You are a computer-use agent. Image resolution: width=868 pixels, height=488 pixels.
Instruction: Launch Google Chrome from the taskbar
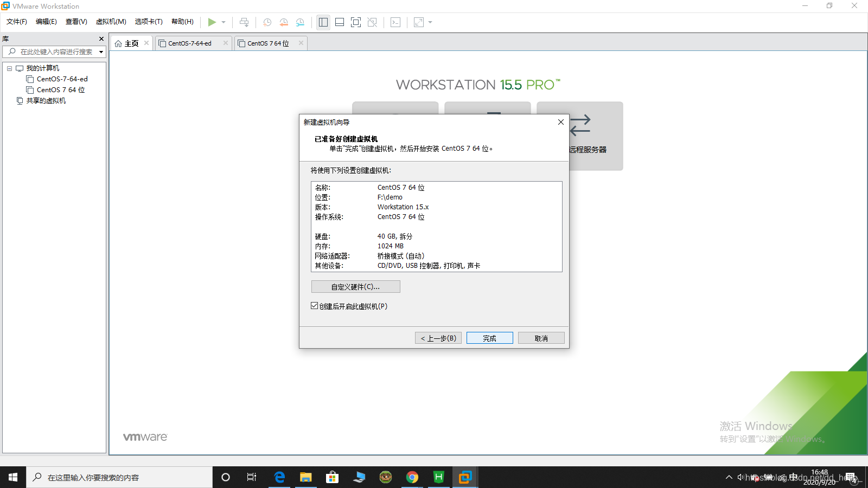pyautogui.click(x=412, y=477)
